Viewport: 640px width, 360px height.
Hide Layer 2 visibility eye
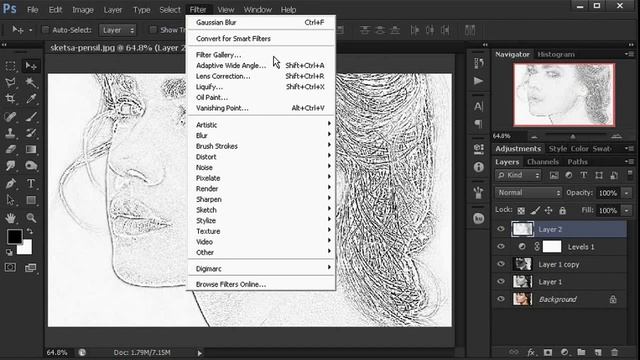tap(501, 229)
